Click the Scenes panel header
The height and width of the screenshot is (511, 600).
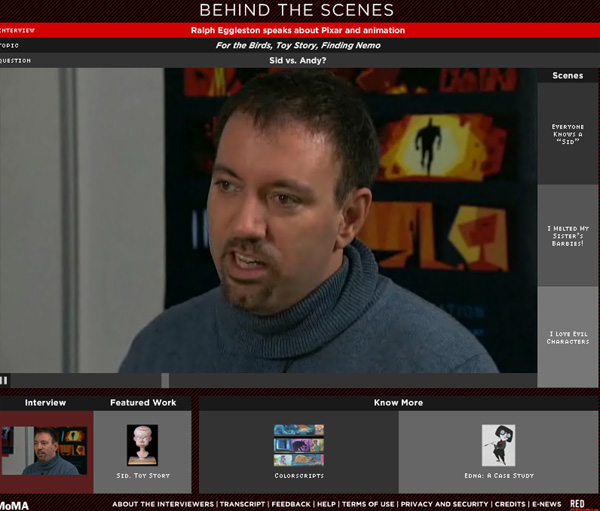(x=568, y=75)
